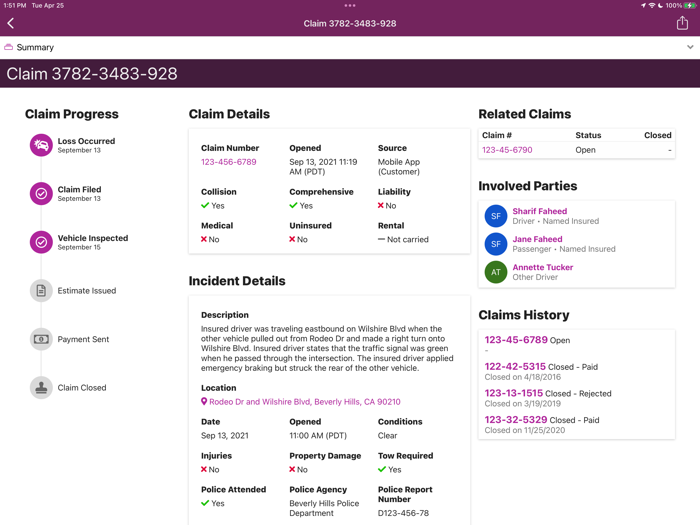Viewport: 700px width, 525px height.
Task: Tap Sharif Faheed's blue SF avatar
Action: (x=496, y=216)
